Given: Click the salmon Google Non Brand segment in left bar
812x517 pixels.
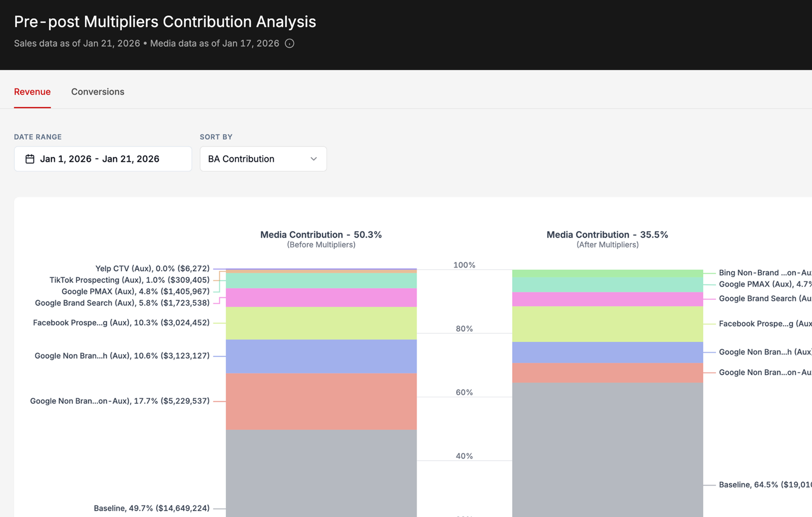Looking at the screenshot, I should [321, 402].
